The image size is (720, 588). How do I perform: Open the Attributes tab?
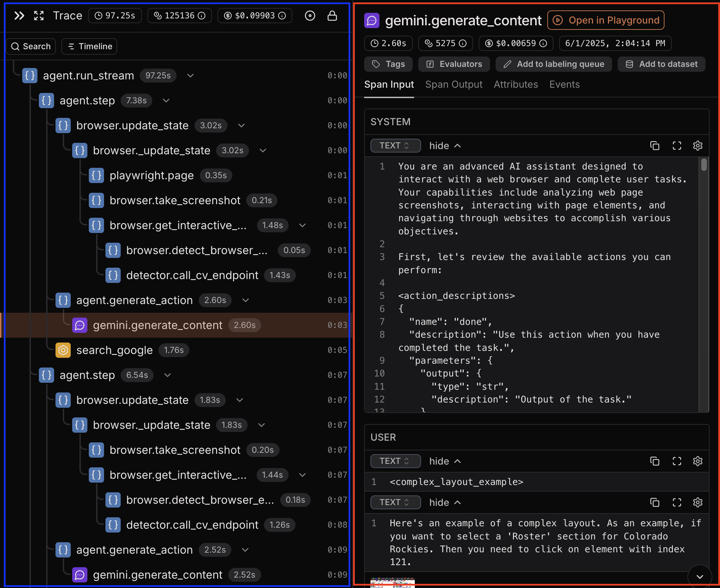pos(515,84)
